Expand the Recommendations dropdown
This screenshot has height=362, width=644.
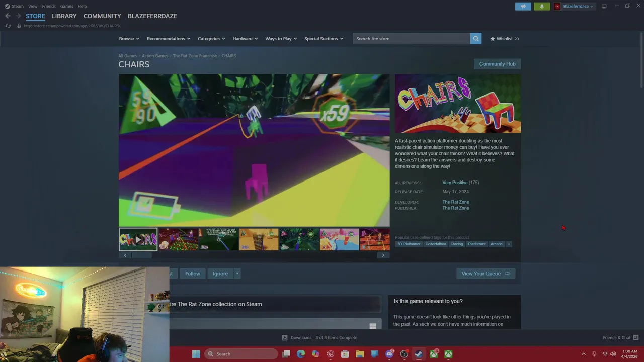coord(169,39)
